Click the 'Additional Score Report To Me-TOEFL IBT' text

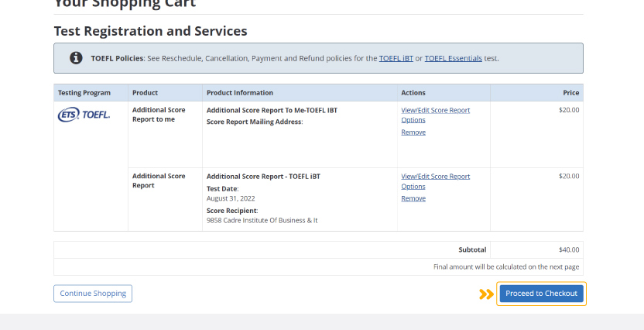(272, 110)
